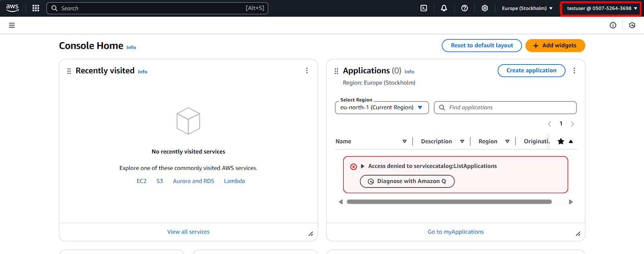
Task: Open the AWS logo home link
Action: pos(12,8)
